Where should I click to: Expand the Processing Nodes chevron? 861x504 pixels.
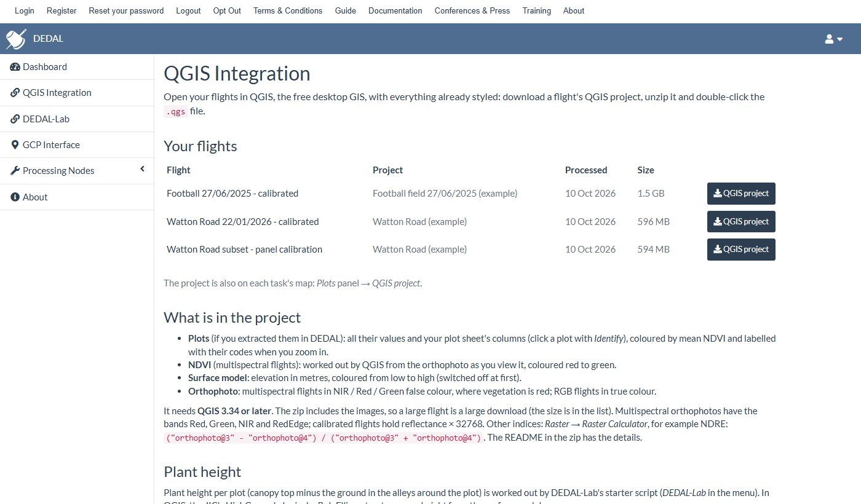click(x=142, y=169)
